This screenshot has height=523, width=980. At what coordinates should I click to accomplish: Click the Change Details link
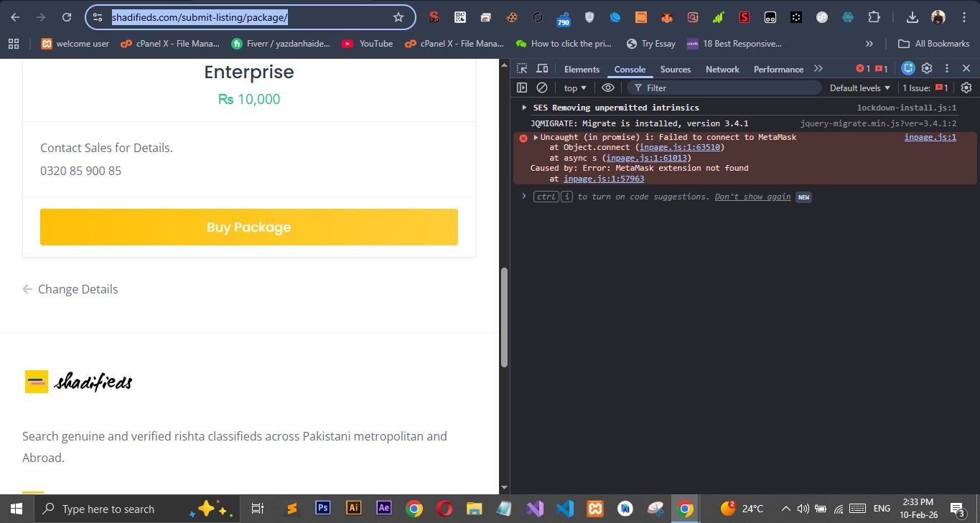pyautogui.click(x=78, y=289)
